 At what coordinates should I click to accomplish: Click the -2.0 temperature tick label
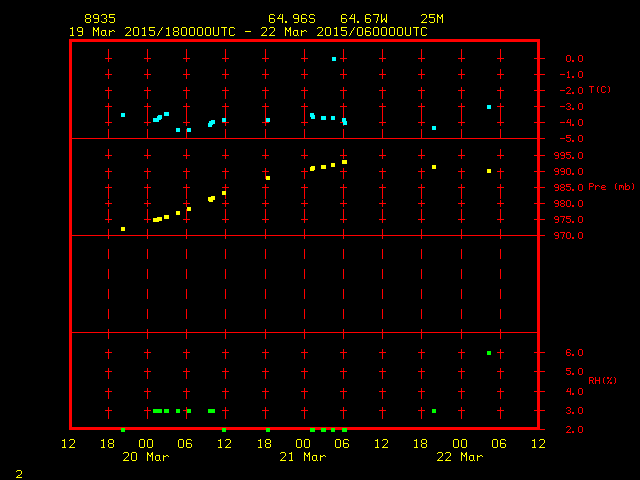click(571, 91)
